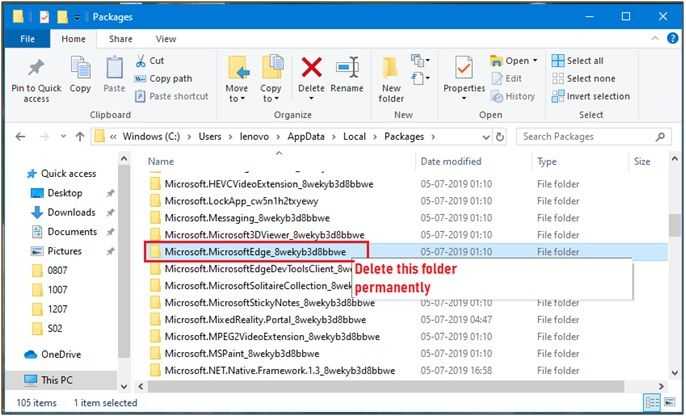Switch to the Large icons view in status bar

tap(669, 401)
